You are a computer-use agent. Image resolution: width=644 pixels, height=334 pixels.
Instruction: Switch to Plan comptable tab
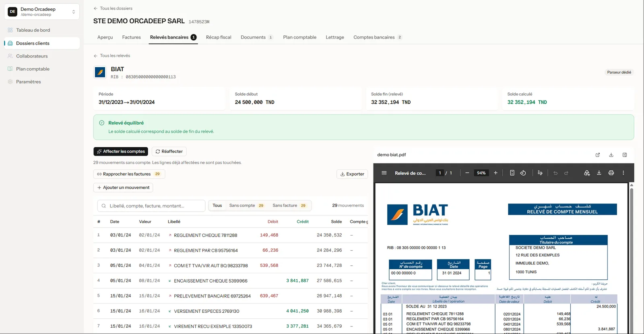tap(299, 37)
